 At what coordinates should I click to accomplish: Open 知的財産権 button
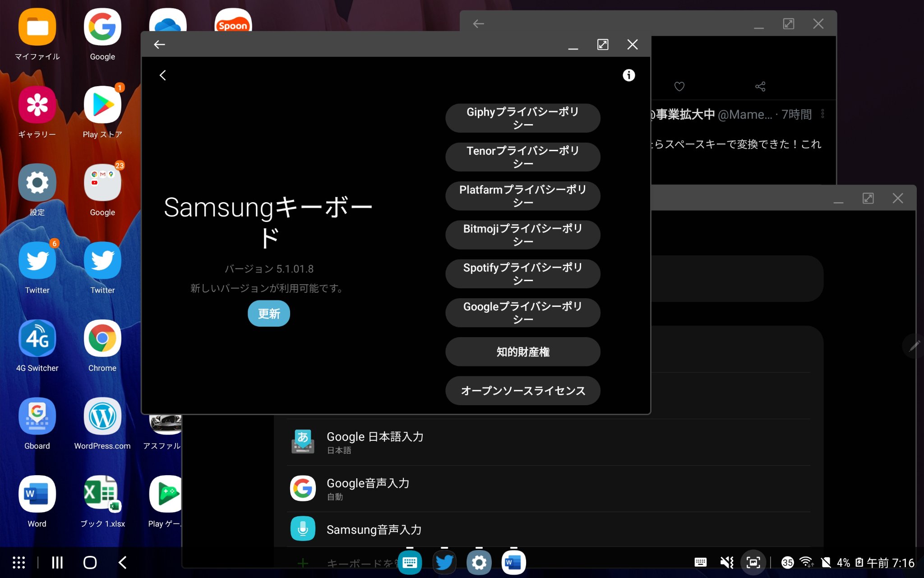pos(523,351)
